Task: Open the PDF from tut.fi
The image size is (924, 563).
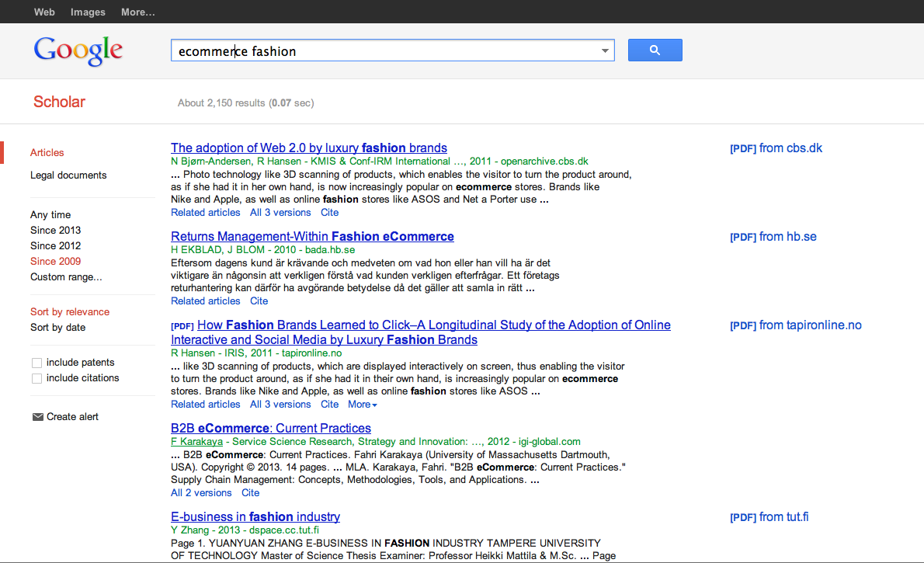Action: (769, 517)
